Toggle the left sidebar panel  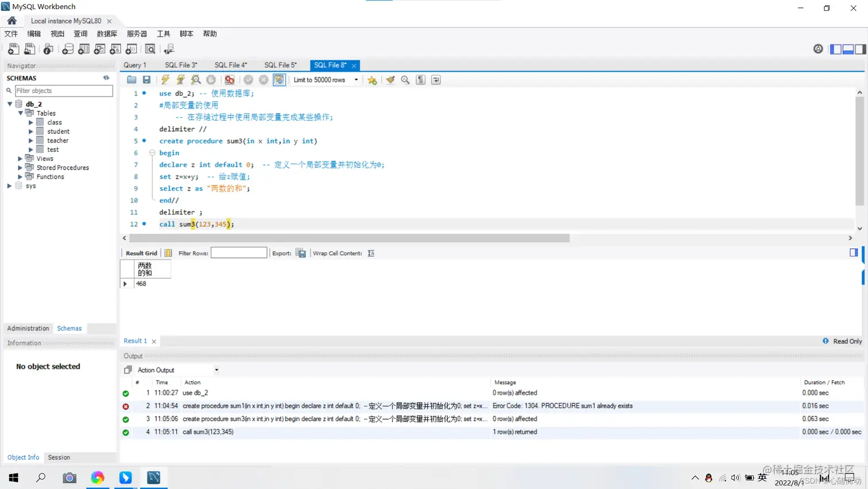tap(836, 49)
